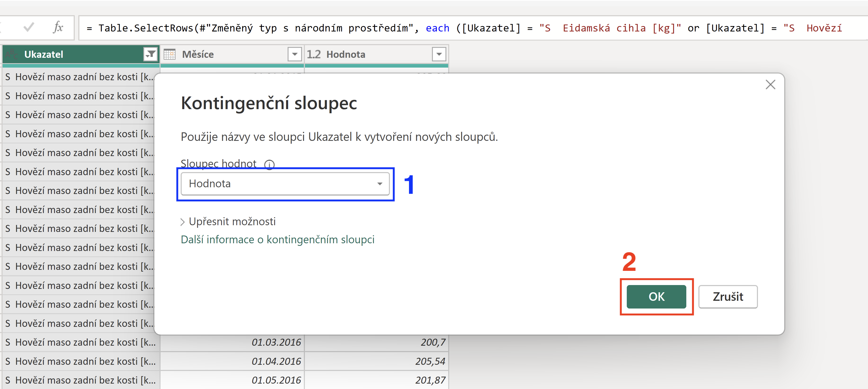This screenshot has width=868, height=389.
Task: Click the info icon next to Sloupec hodnot
Action: (269, 165)
